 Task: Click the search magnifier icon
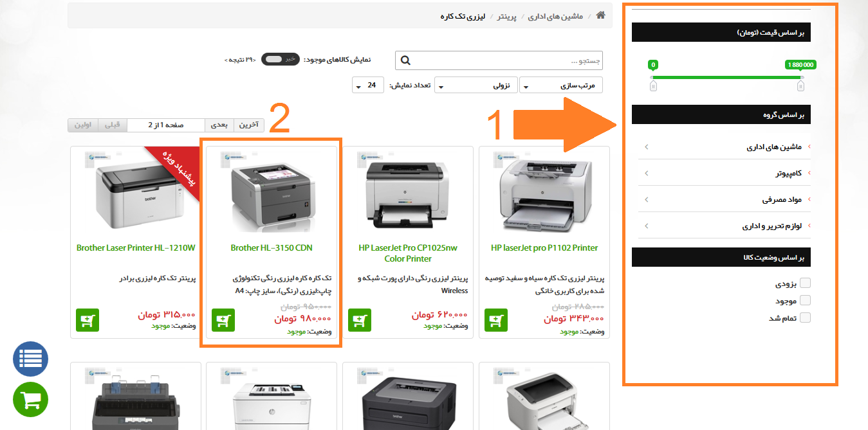(x=405, y=60)
